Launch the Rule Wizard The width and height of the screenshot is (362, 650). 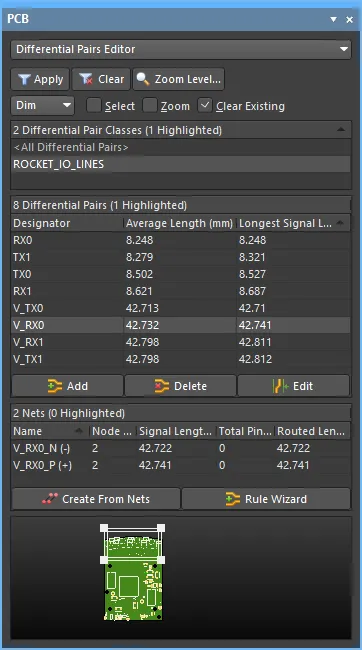point(266,499)
